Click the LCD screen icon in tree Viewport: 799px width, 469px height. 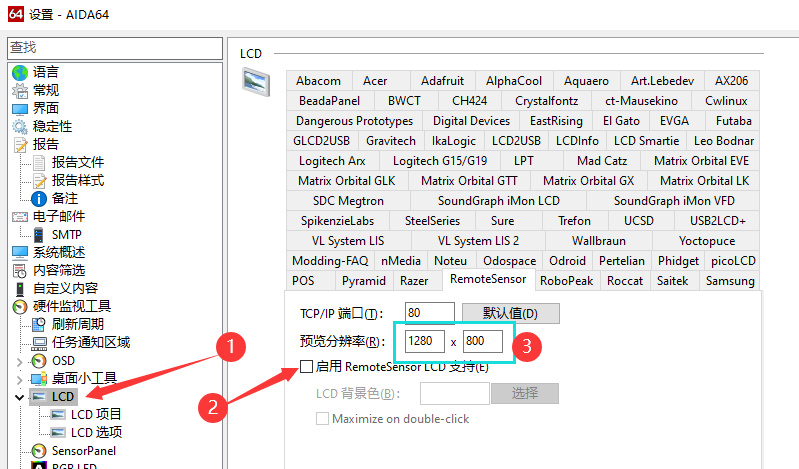click(x=39, y=397)
